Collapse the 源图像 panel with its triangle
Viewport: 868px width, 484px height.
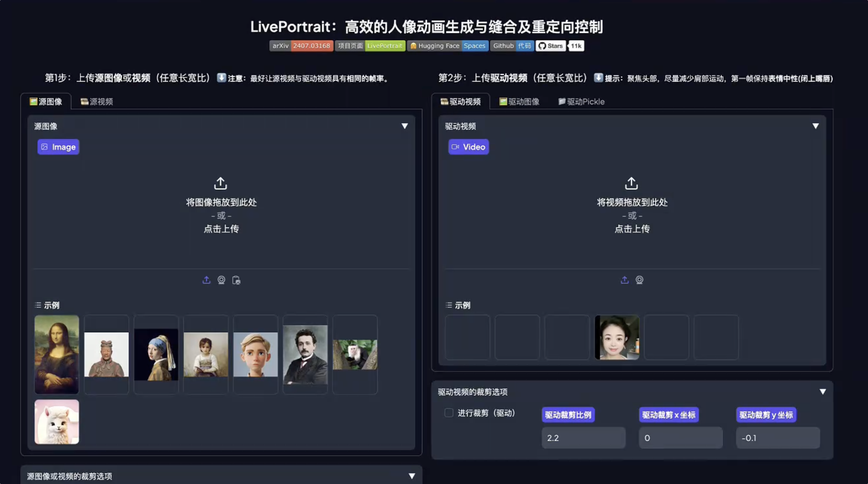coord(404,126)
